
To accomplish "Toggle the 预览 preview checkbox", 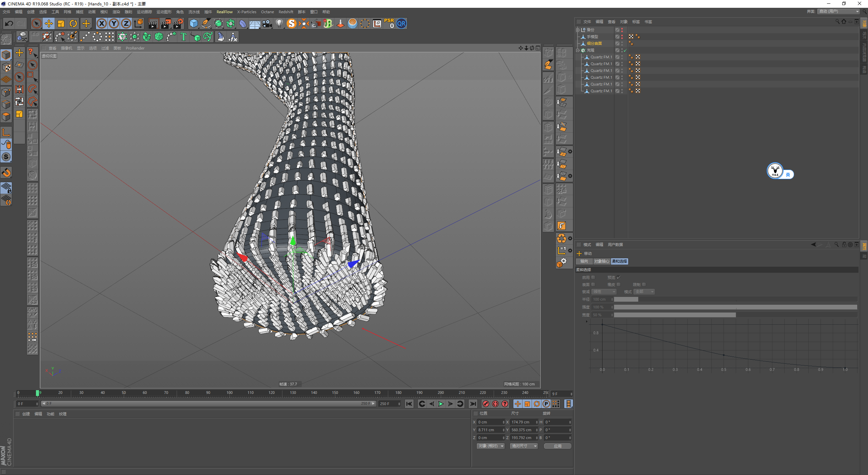I will click(618, 277).
